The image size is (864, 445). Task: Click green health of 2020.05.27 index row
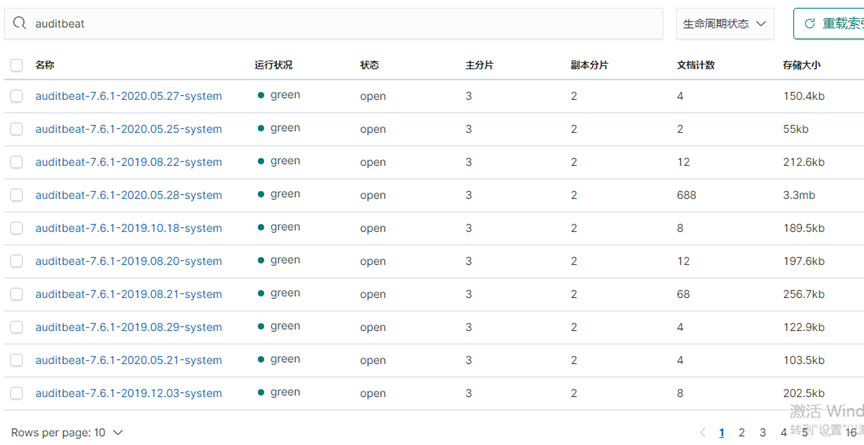[279, 95]
